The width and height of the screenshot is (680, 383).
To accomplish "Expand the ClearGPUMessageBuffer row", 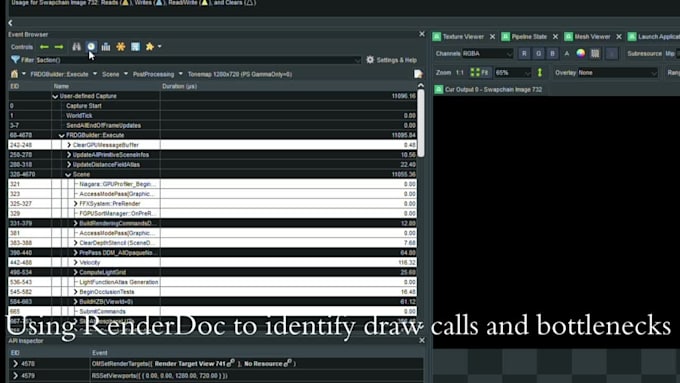I will (x=69, y=145).
